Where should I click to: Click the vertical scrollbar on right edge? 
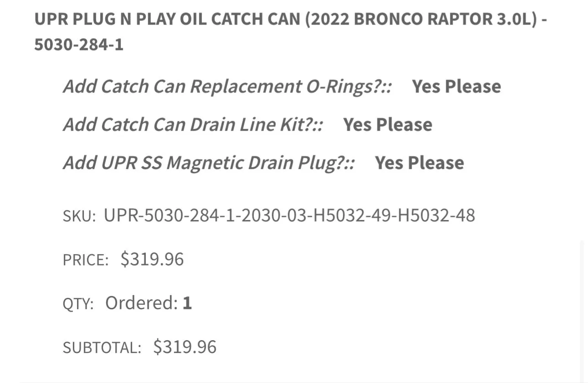[x=581, y=312]
